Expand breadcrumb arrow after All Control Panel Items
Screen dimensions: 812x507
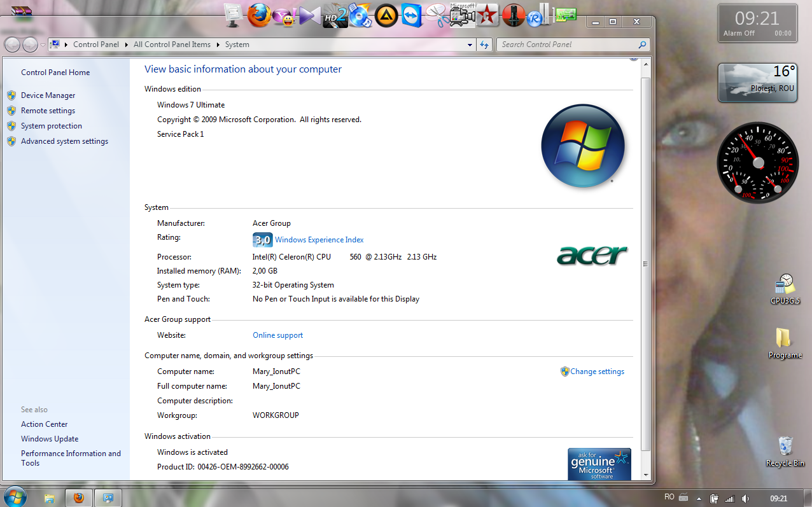click(x=218, y=45)
